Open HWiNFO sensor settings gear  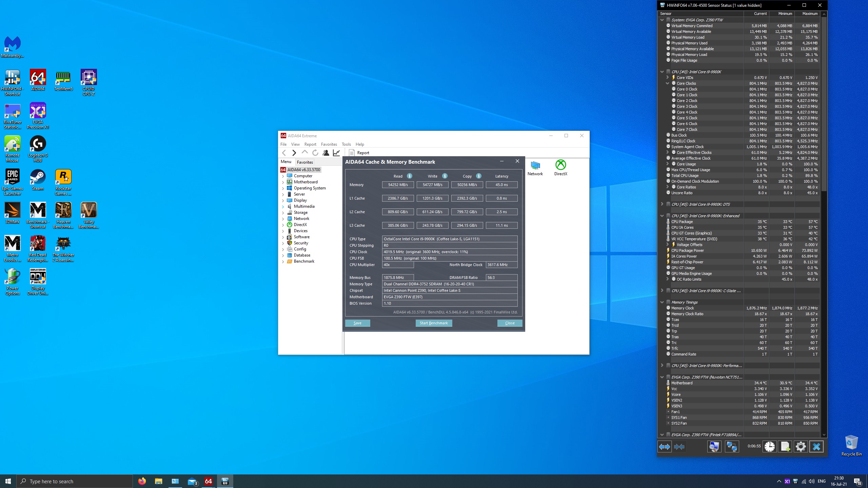click(801, 447)
